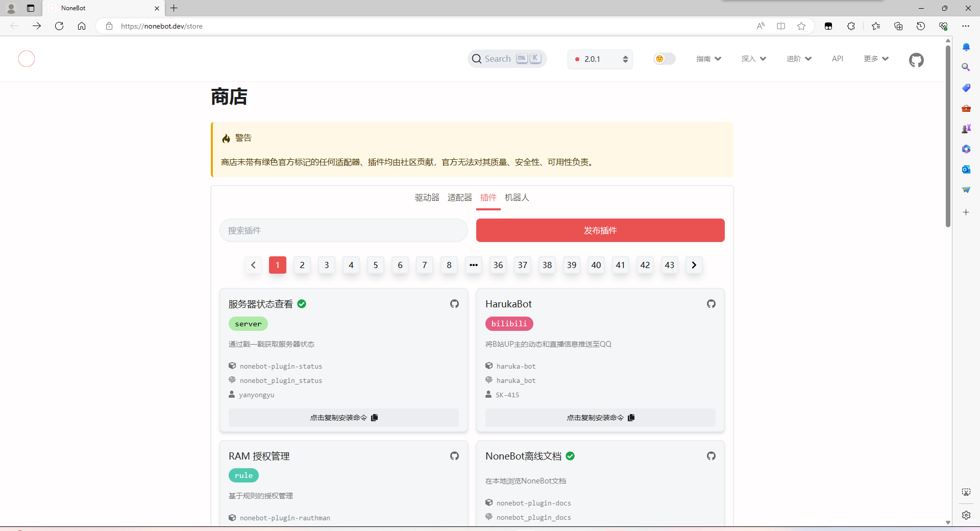The image size is (980, 531).
Task: Go to the next page of results
Action: click(694, 265)
